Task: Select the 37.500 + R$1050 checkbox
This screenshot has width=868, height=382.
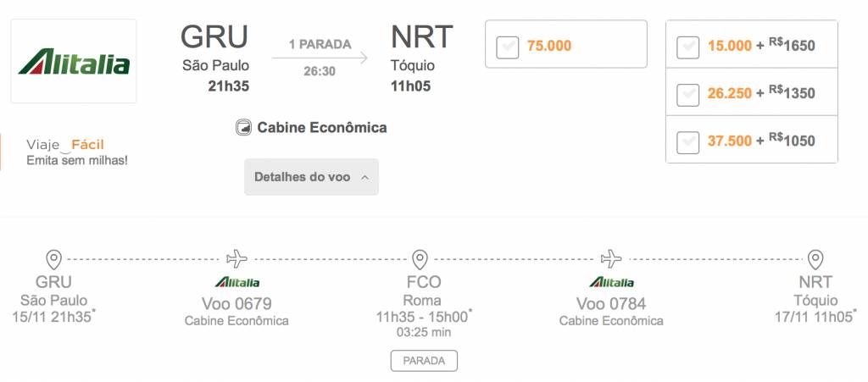Action: pos(687,142)
